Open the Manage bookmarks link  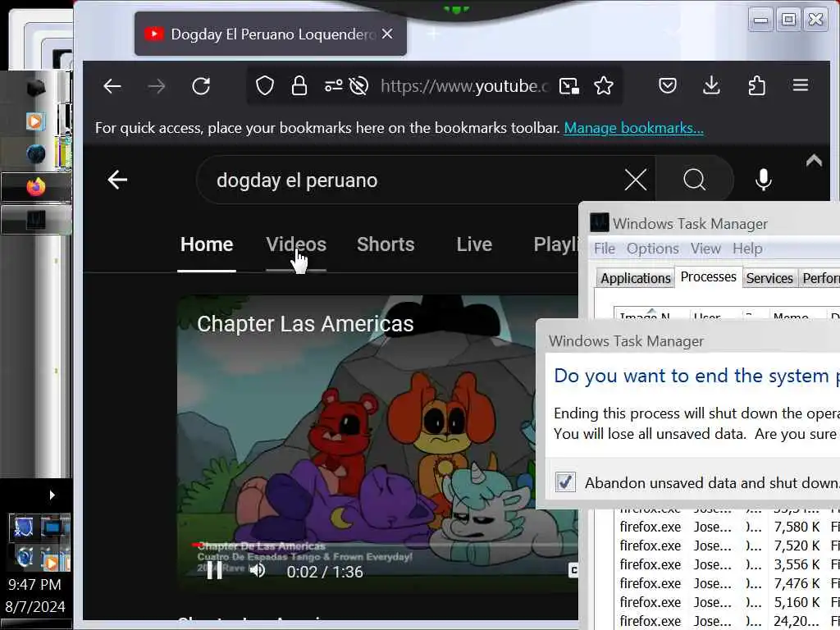coord(634,128)
